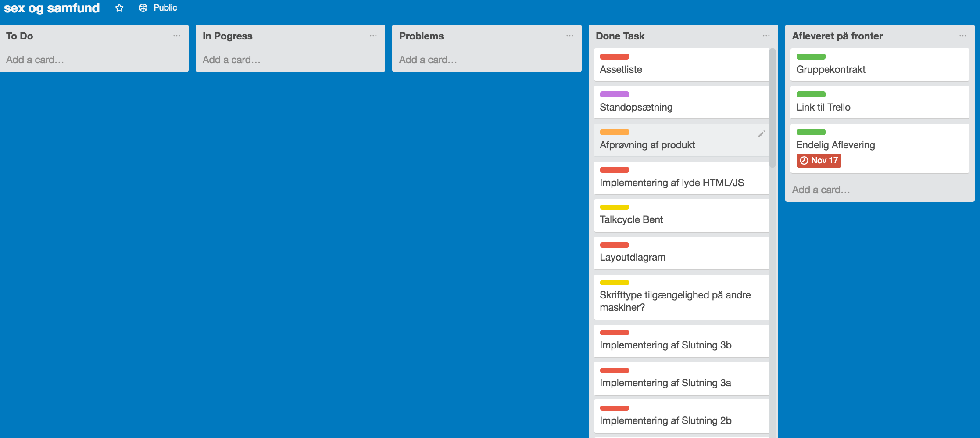Click red label on Implementering af lyde card
980x438 pixels.
tap(615, 170)
